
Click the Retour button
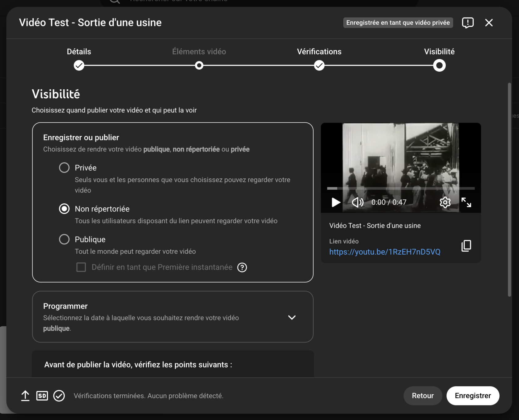(x=422, y=396)
